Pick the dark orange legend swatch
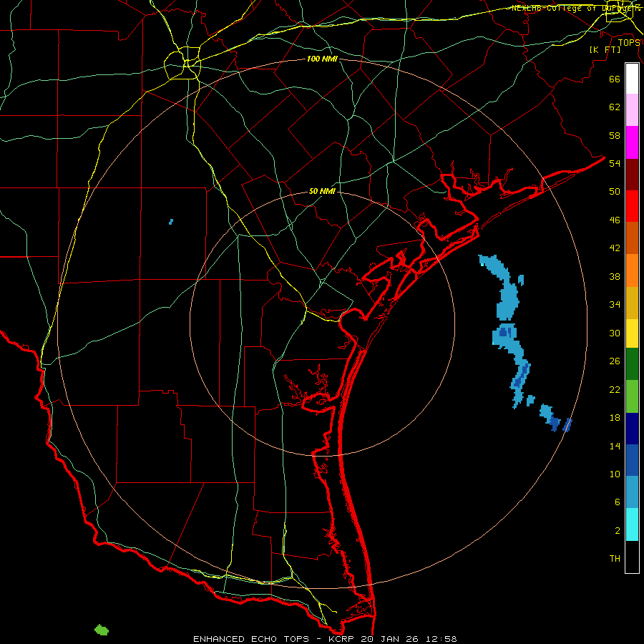This screenshot has height=644, width=644. coord(632,238)
